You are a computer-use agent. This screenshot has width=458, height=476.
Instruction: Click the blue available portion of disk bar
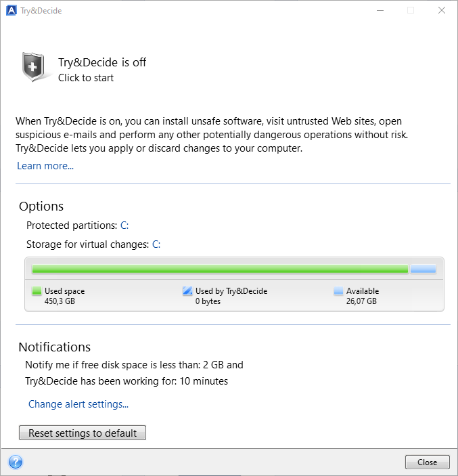pos(423,269)
